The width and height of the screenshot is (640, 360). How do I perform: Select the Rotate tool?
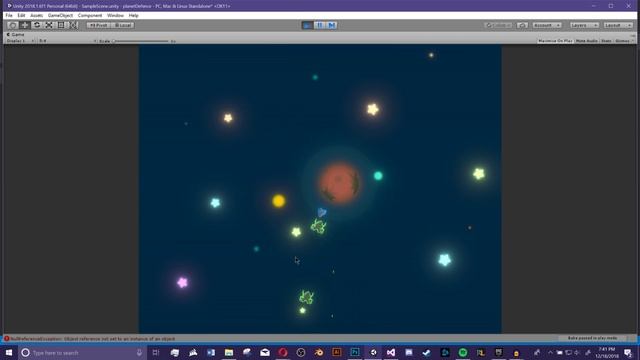[37, 25]
